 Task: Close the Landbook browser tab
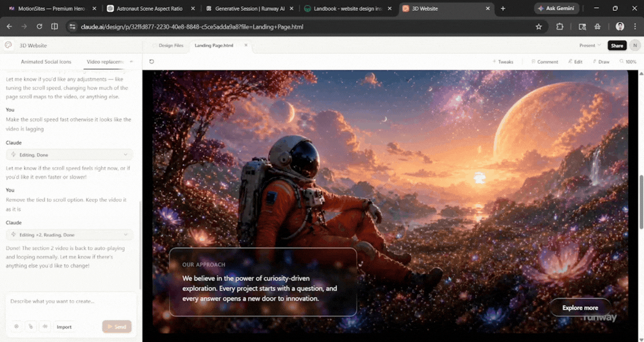[x=390, y=8]
